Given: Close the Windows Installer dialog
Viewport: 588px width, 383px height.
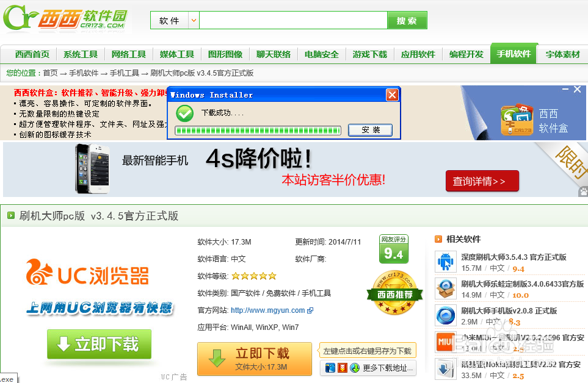Looking at the screenshot, I should pos(392,95).
